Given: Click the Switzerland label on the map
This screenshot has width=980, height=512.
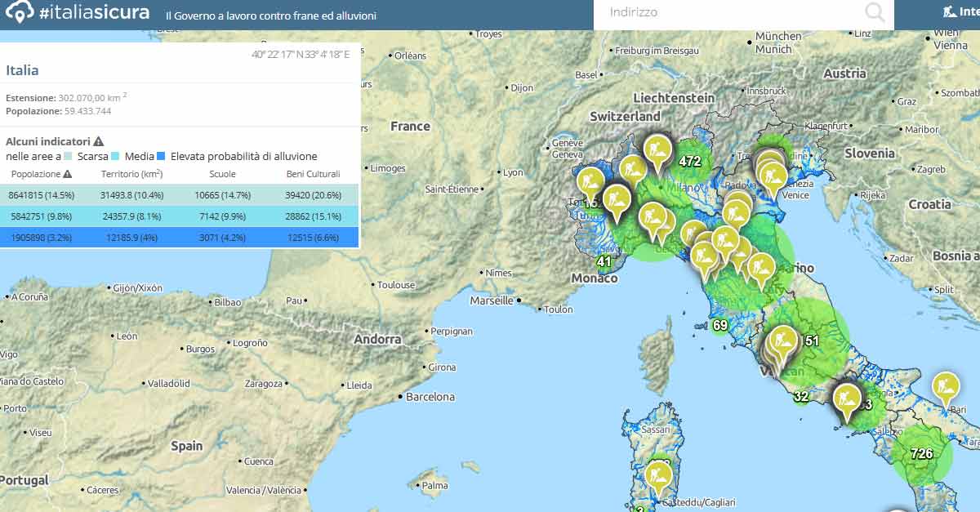Looking at the screenshot, I should [x=625, y=117].
